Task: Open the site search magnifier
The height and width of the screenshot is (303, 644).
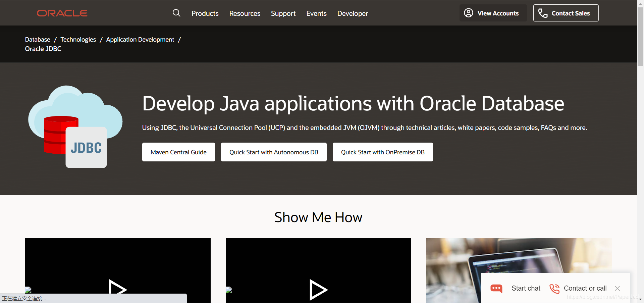Action: point(176,13)
